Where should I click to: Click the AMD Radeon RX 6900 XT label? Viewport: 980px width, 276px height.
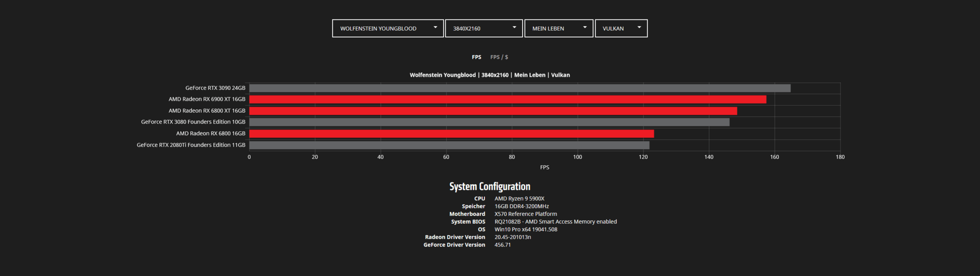(x=207, y=99)
